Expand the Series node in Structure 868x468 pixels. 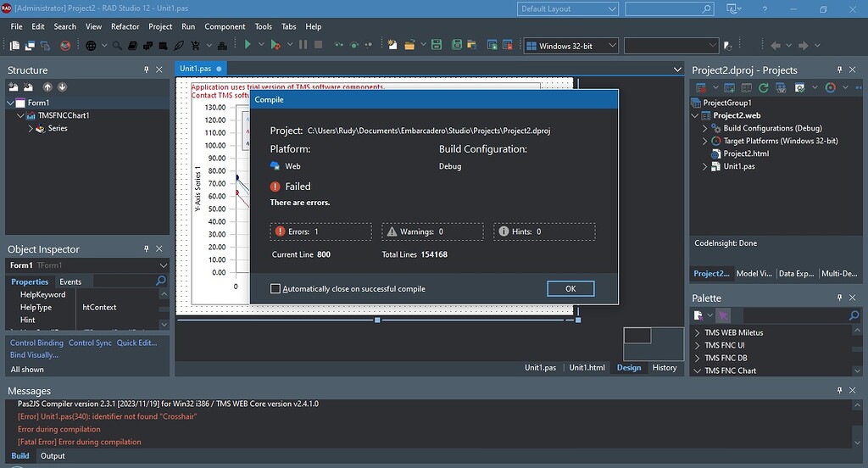[x=31, y=129]
